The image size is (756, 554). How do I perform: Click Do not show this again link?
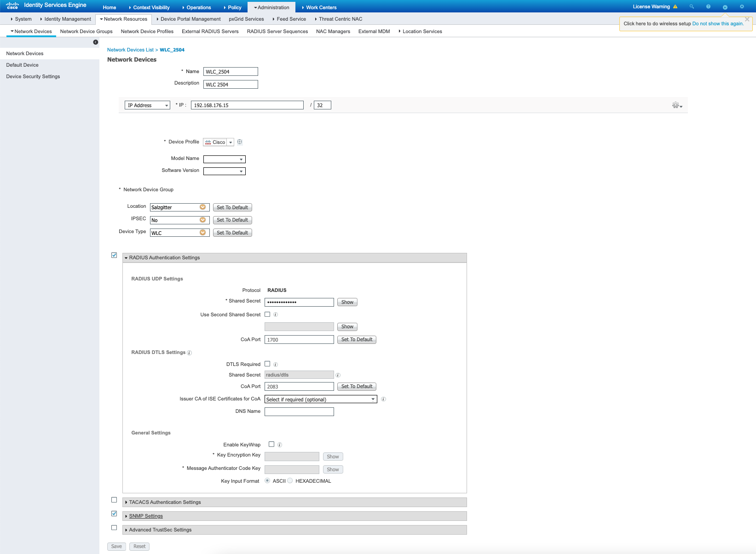pos(718,24)
